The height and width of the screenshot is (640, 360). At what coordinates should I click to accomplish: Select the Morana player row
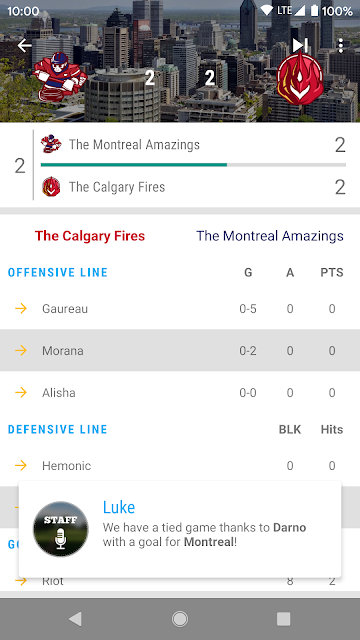tap(180, 350)
